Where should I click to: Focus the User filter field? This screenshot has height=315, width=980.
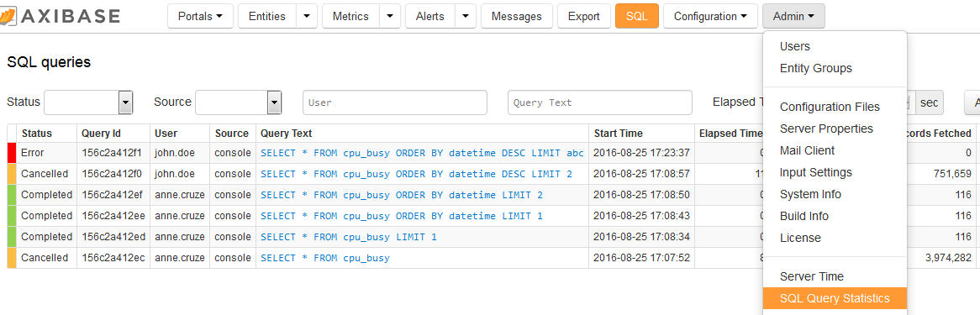coord(394,102)
